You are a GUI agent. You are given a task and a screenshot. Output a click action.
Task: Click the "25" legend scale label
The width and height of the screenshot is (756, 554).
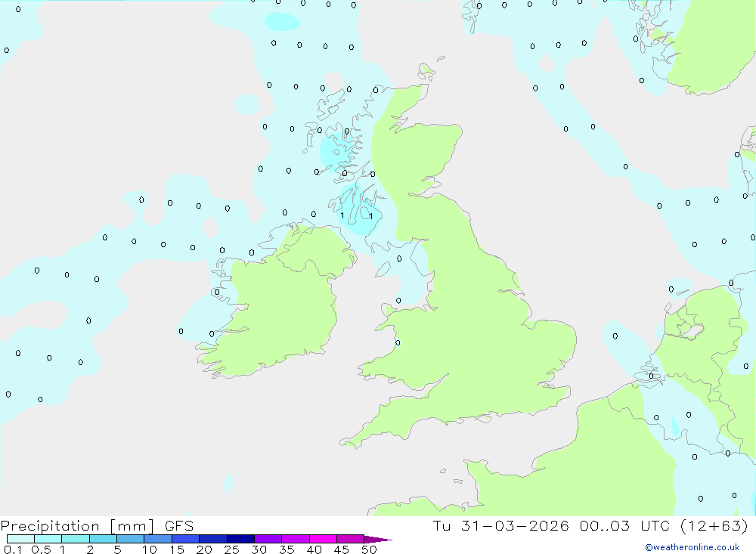click(x=232, y=549)
